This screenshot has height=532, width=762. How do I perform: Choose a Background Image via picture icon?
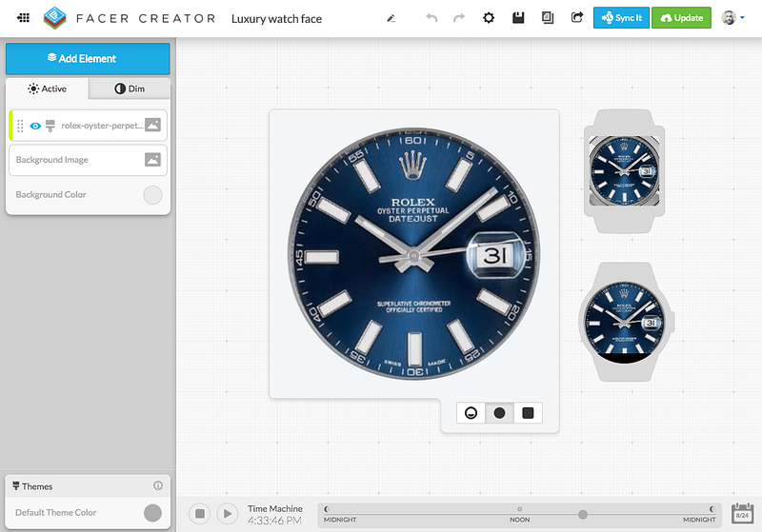click(152, 160)
